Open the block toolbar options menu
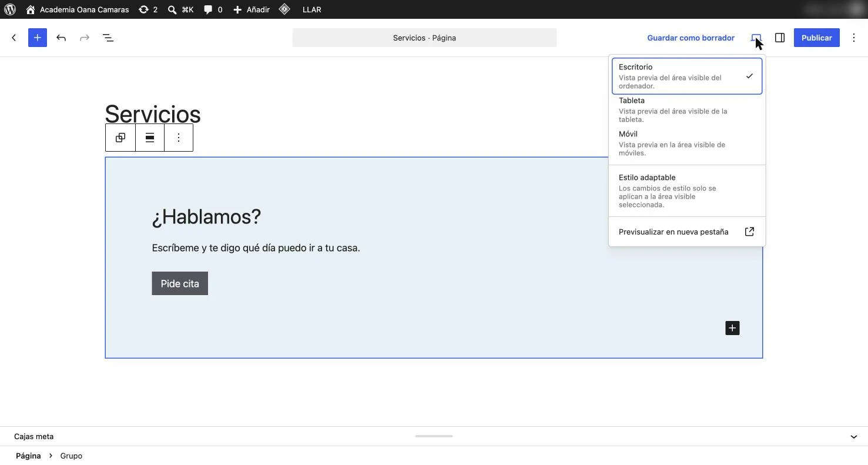 (179, 138)
